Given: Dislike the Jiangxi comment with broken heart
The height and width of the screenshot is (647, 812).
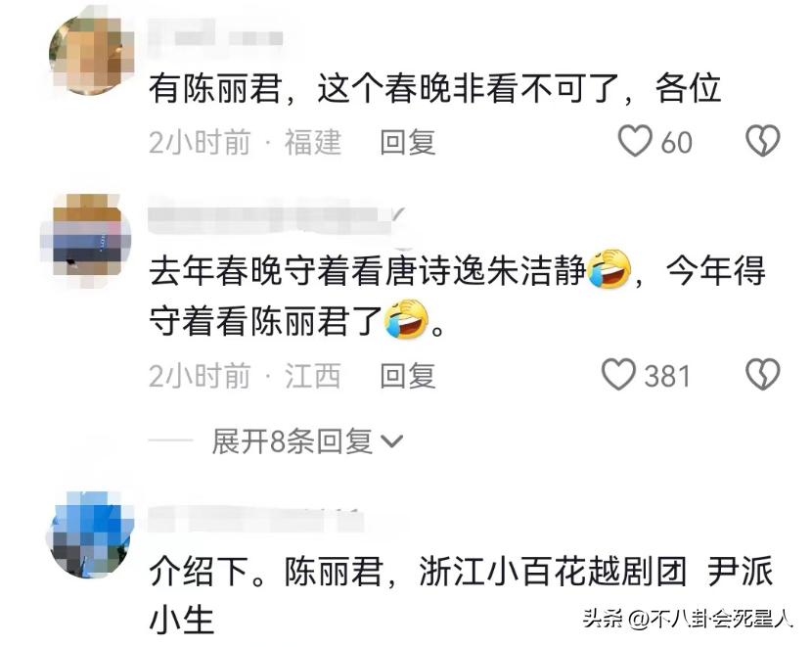Looking at the screenshot, I should [x=762, y=375].
